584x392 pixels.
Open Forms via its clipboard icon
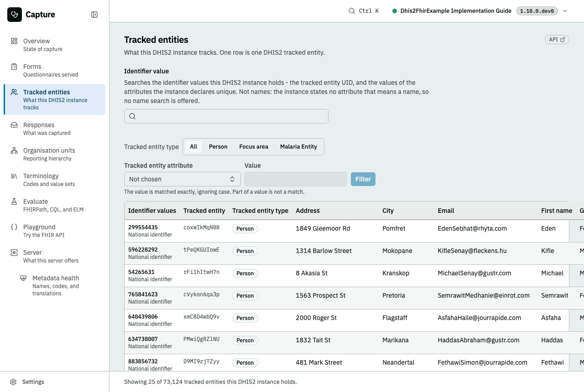(x=14, y=67)
